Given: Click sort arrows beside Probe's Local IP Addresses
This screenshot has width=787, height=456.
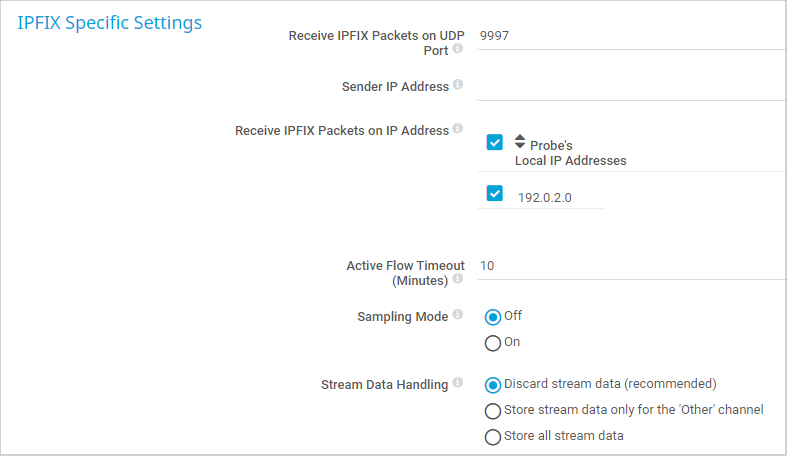Looking at the screenshot, I should [520, 142].
